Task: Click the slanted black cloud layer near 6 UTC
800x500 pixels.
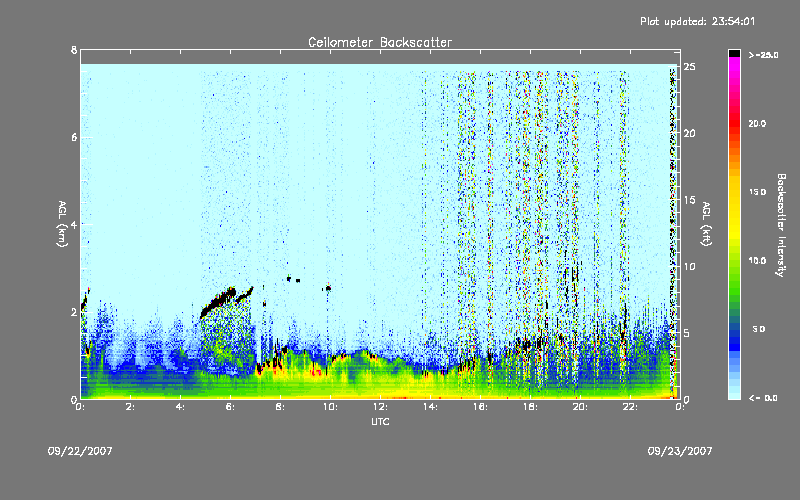Action: click(220, 301)
